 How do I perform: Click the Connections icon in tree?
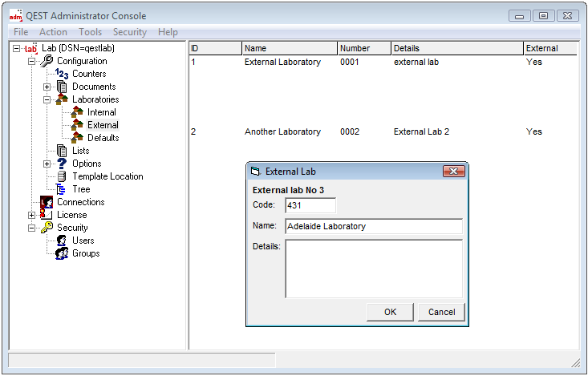point(47,202)
